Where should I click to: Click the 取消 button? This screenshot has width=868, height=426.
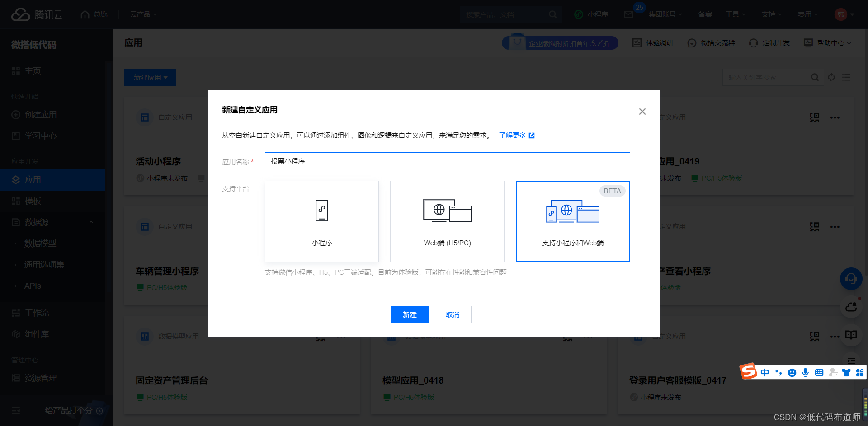coord(453,314)
